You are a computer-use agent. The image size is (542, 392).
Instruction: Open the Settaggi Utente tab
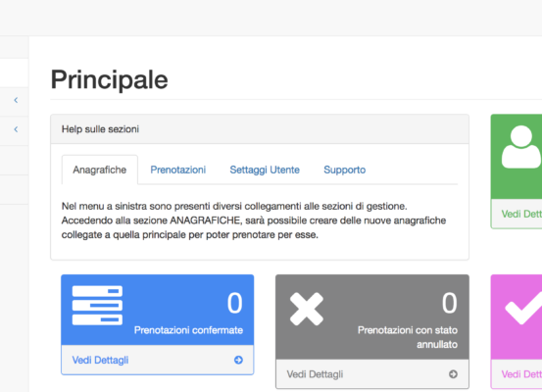point(265,170)
